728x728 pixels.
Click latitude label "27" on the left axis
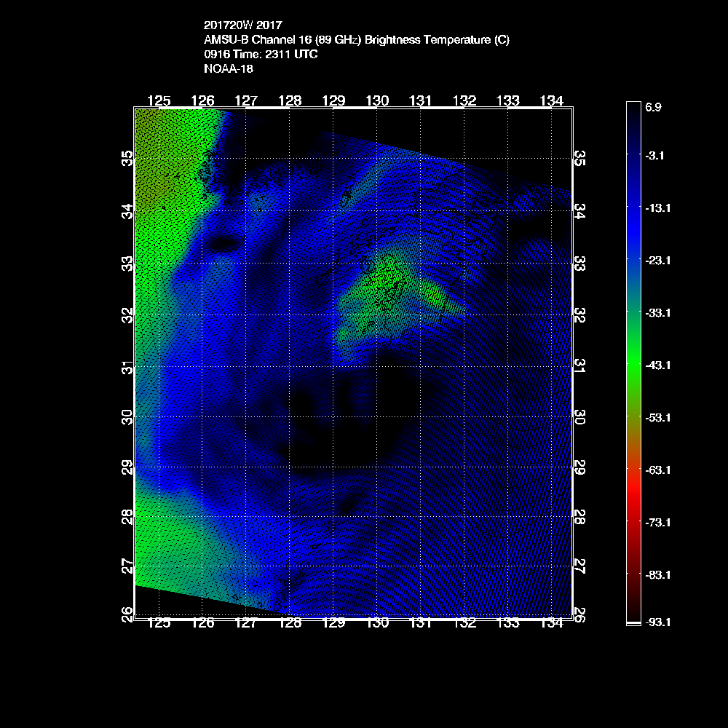127,566
